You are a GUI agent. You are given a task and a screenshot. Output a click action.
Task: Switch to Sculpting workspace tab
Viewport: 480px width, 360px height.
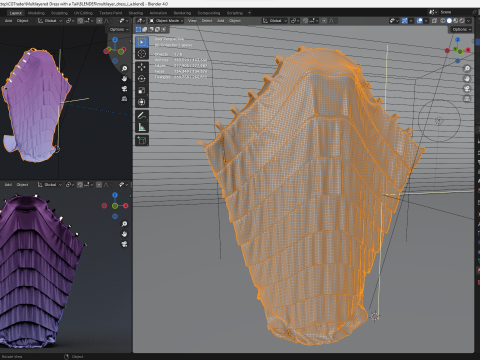(x=59, y=13)
